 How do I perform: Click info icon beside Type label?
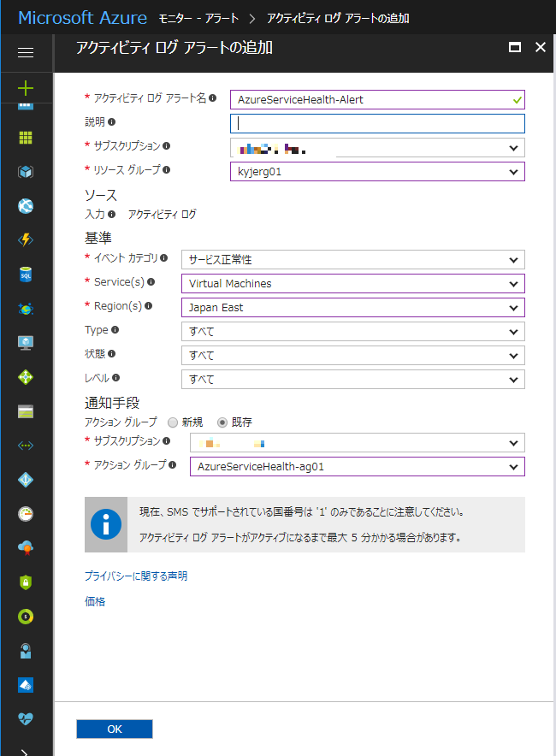coord(115,330)
